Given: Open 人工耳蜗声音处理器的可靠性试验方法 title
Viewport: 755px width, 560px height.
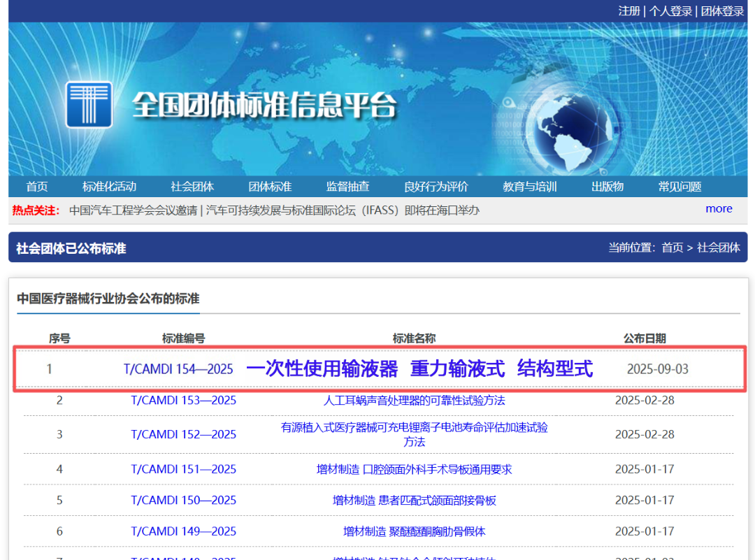Looking at the screenshot, I should (414, 401).
